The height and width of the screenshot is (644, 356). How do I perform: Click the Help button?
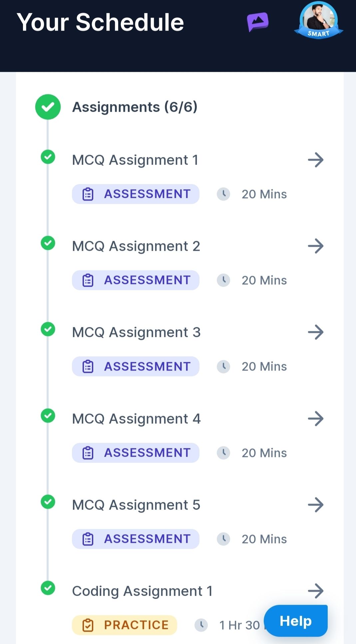point(296,621)
